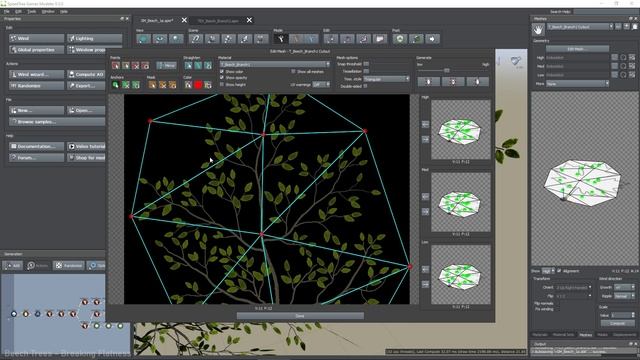Click the third Color tool icon
Image resolution: width=640 pixels, height=360 pixels.
[208, 85]
